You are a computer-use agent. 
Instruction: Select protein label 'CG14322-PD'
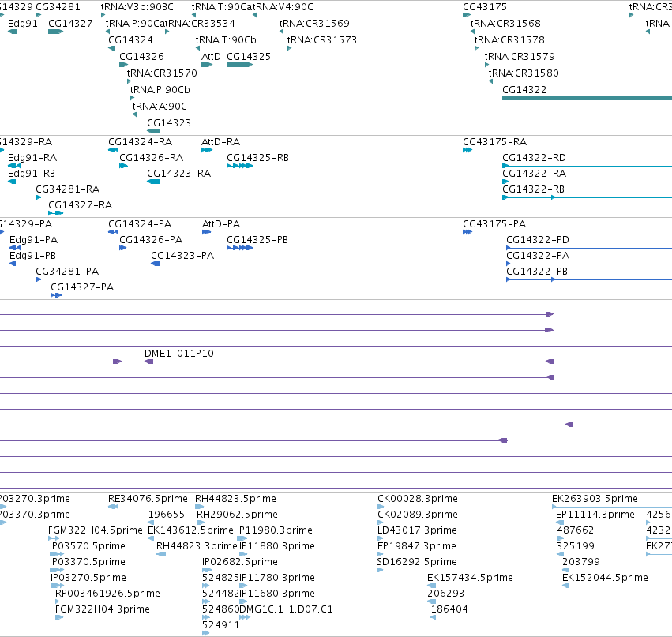538,240
